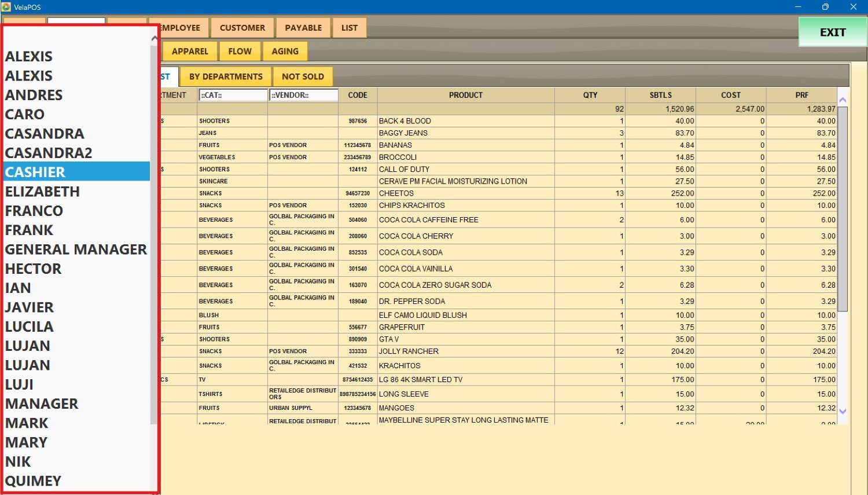The image size is (868, 495).
Task: Click the table scrollbar up arrow
Action: tap(843, 100)
